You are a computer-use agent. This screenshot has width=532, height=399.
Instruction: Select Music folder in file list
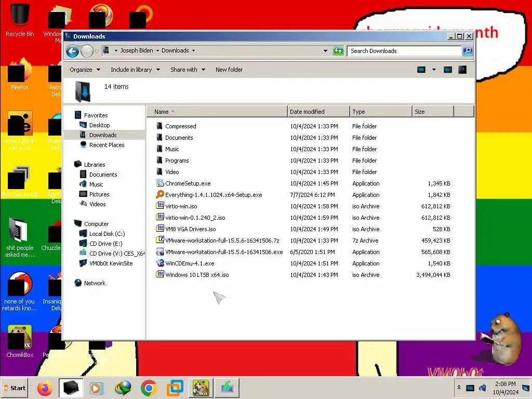(172, 149)
